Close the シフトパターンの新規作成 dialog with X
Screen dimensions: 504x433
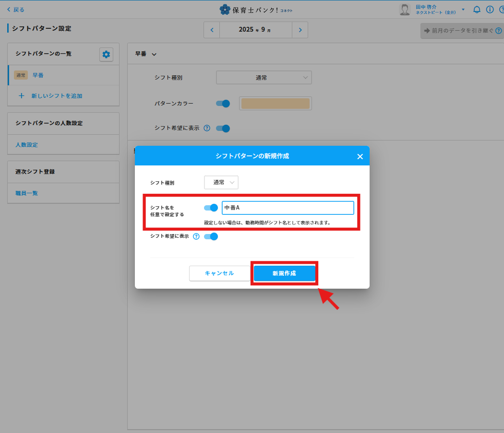[x=360, y=156]
